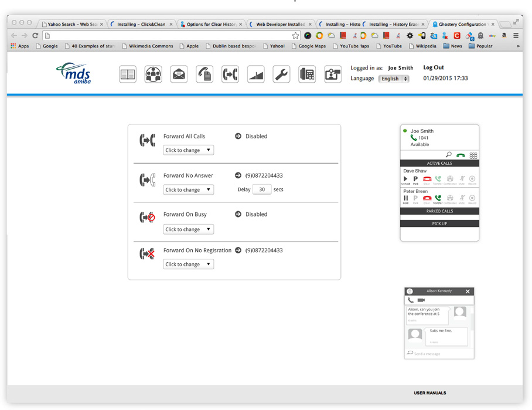
Task: Click the ACTIVE CALLS header bar
Action: (x=439, y=163)
